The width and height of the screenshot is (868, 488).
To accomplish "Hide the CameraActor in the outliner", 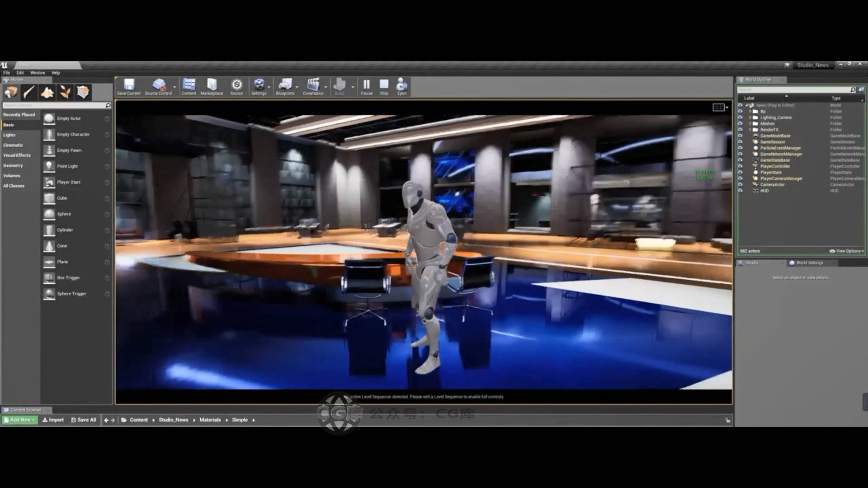I will coord(740,184).
